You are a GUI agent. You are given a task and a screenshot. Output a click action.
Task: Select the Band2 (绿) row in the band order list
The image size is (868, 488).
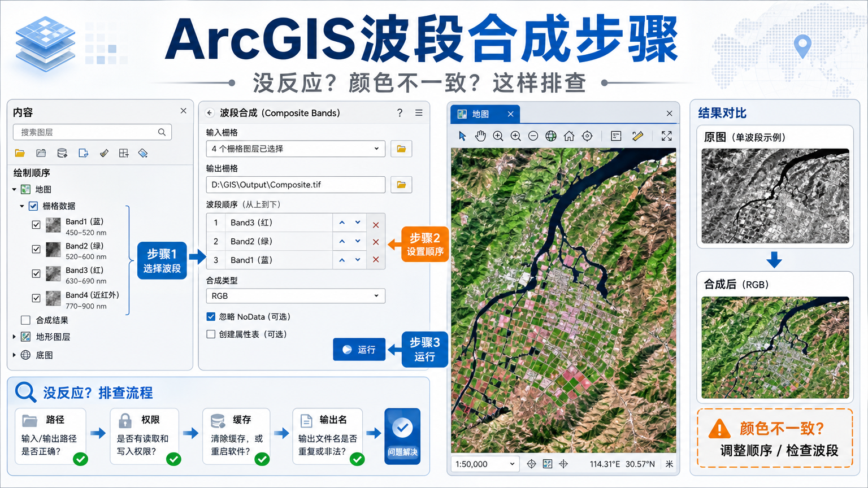pos(296,241)
